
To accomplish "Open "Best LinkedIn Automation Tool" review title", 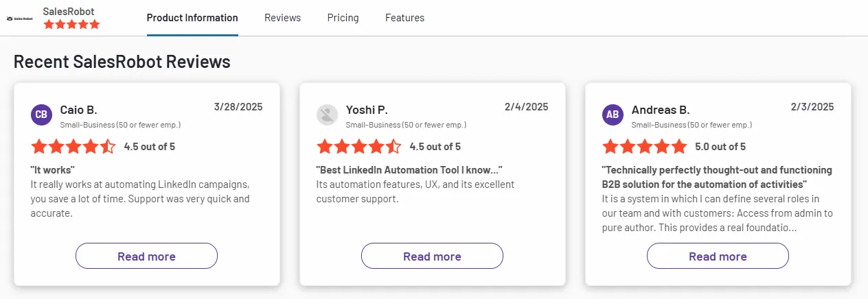I will (409, 170).
